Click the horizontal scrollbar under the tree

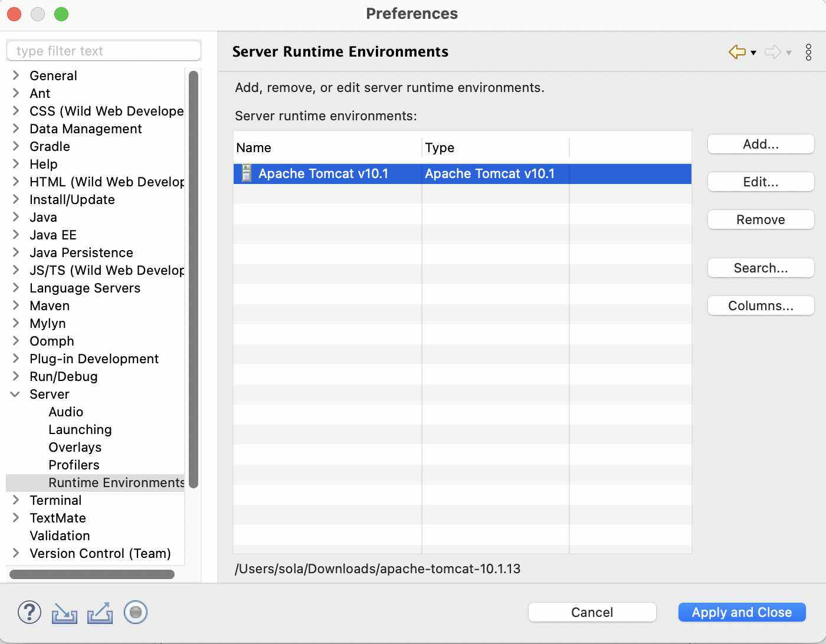pyautogui.click(x=92, y=574)
